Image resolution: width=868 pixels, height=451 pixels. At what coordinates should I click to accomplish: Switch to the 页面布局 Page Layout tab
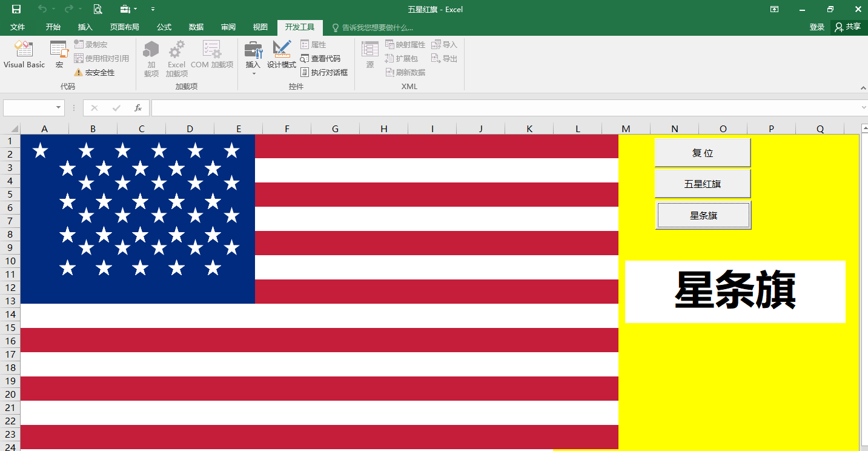point(125,27)
